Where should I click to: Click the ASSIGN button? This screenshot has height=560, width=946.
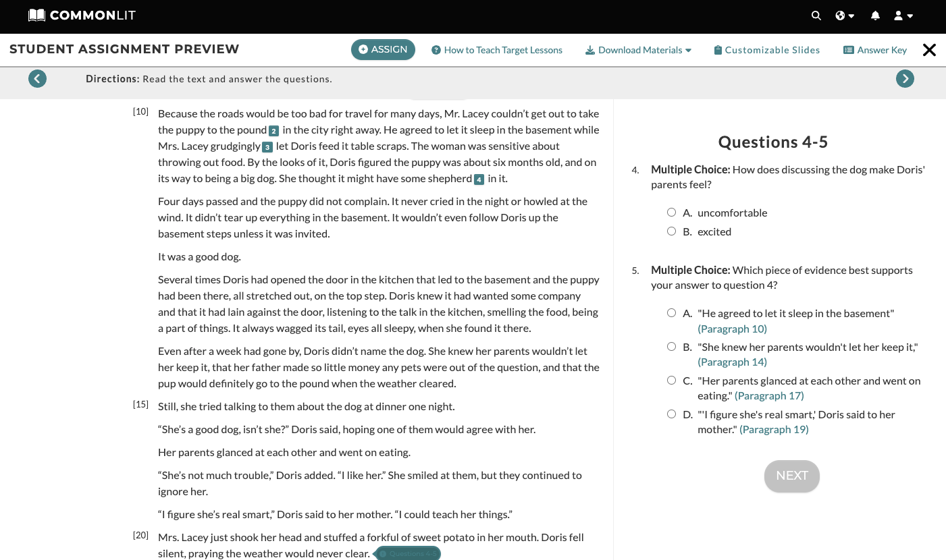click(383, 49)
